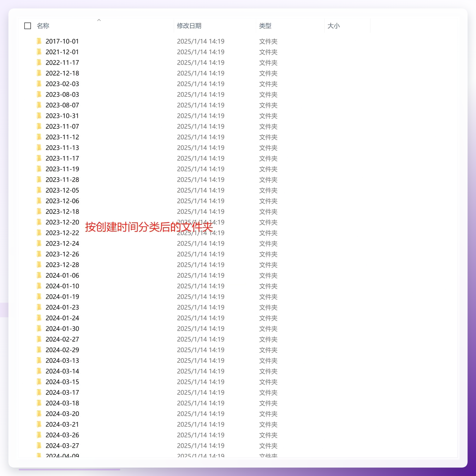Select the folder name 2023-08-07
Image resolution: width=476 pixels, height=476 pixels.
pyautogui.click(x=62, y=105)
